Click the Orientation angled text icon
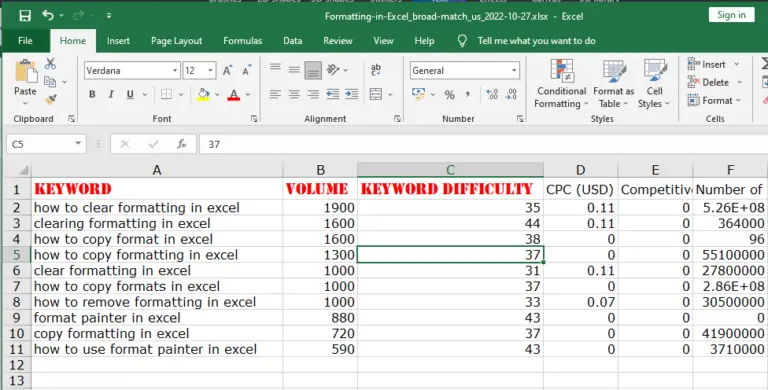 [x=333, y=70]
